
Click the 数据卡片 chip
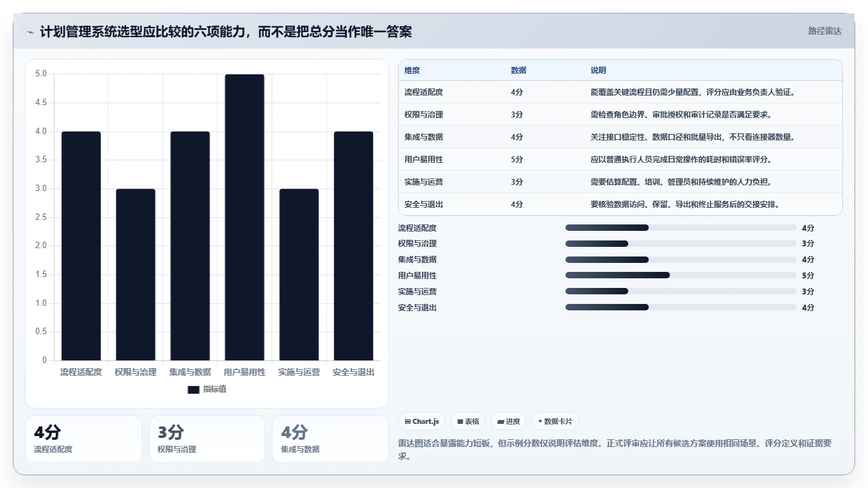click(x=555, y=421)
